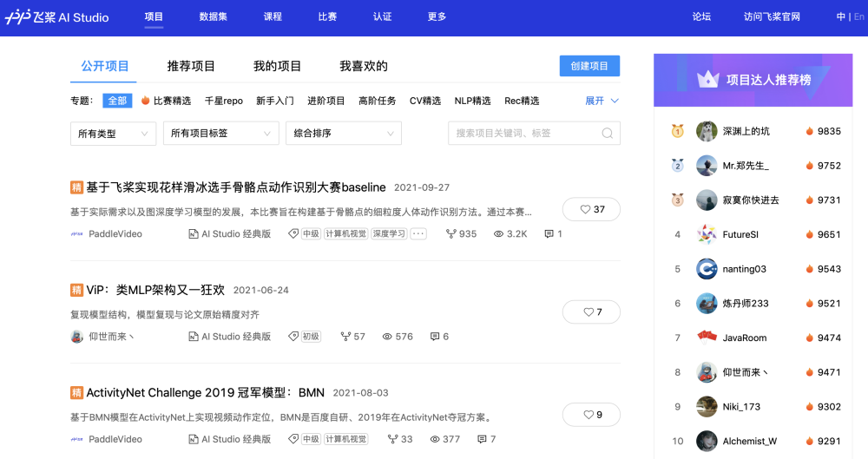Like the skating baseline project (37)
The height and width of the screenshot is (459, 868).
(x=591, y=209)
